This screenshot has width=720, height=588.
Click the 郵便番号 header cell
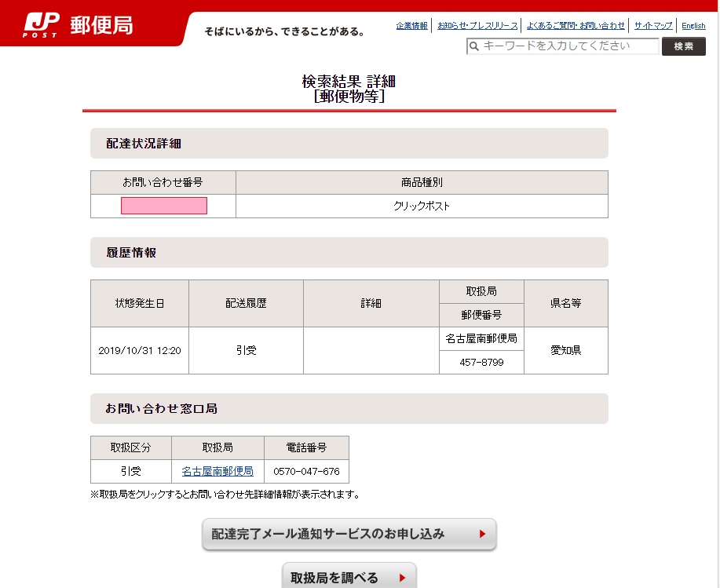pyautogui.click(x=481, y=316)
